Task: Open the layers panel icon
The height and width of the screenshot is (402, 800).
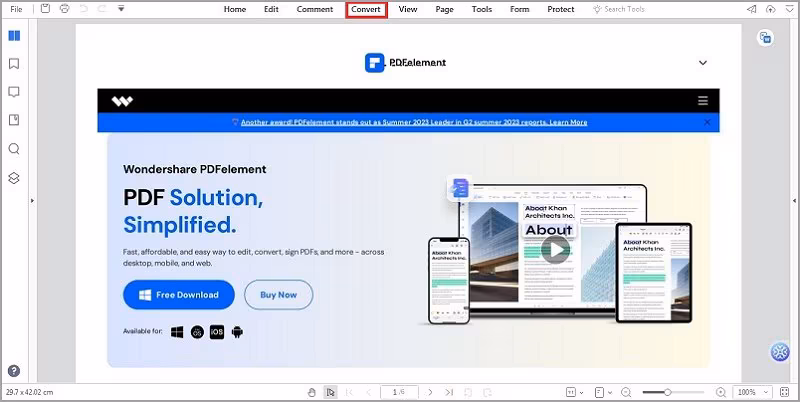Action: point(14,178)
